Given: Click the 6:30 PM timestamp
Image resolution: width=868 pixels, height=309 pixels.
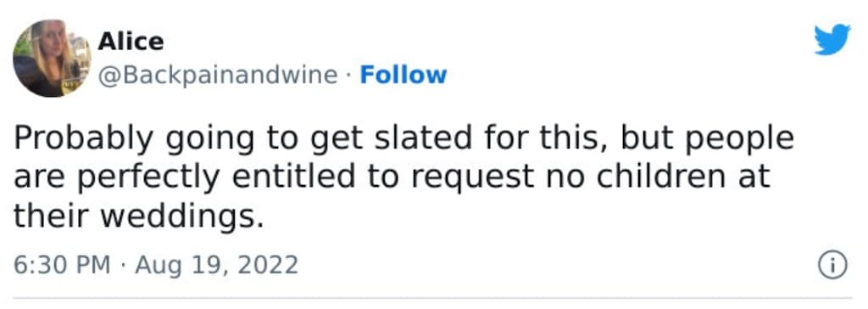Looking at the screenshot, I should point(62,265).
